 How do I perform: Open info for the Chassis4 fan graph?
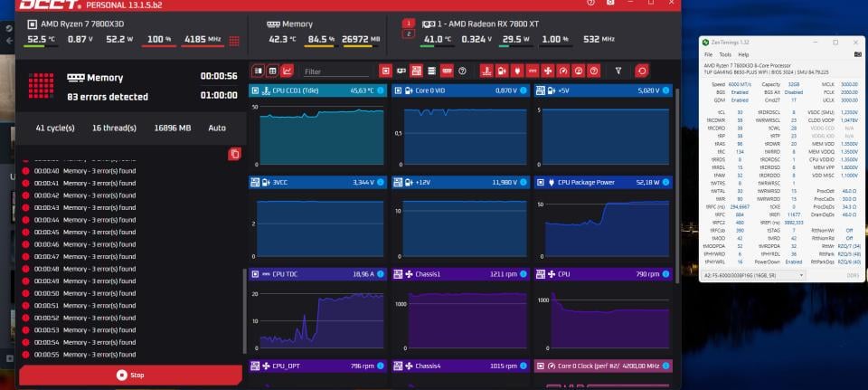pyautogui.click(x=524, y=366)
